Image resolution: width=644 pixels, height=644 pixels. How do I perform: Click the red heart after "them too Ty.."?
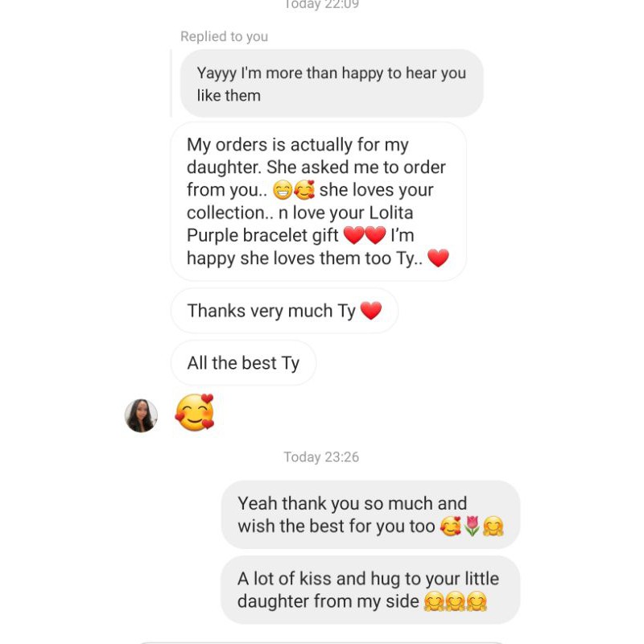438,258
